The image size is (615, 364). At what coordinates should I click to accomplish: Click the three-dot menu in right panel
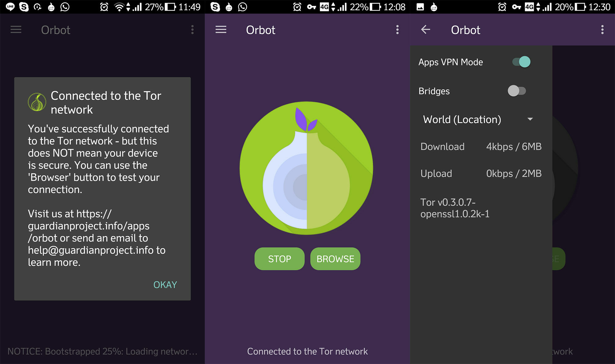[603, 30]
